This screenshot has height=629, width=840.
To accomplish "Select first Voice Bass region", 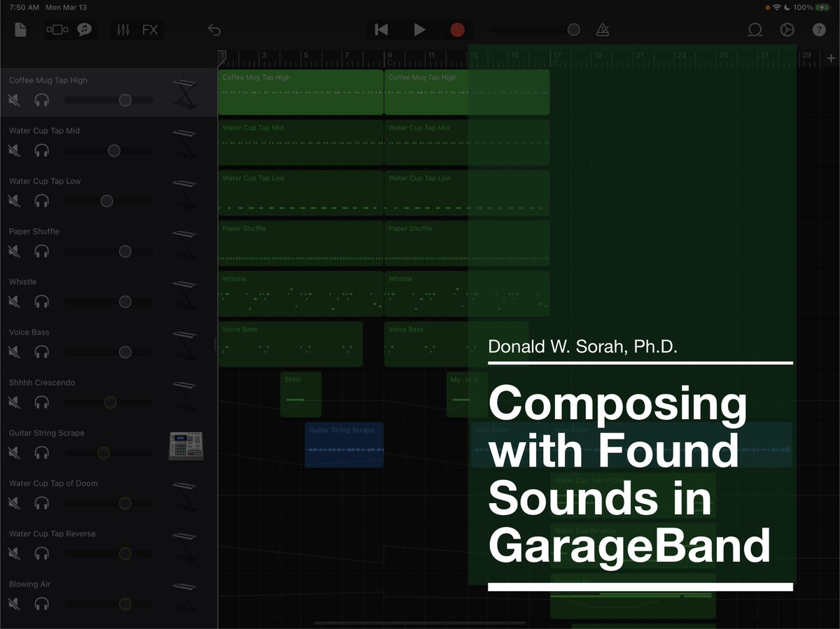I will click(290, 344).
